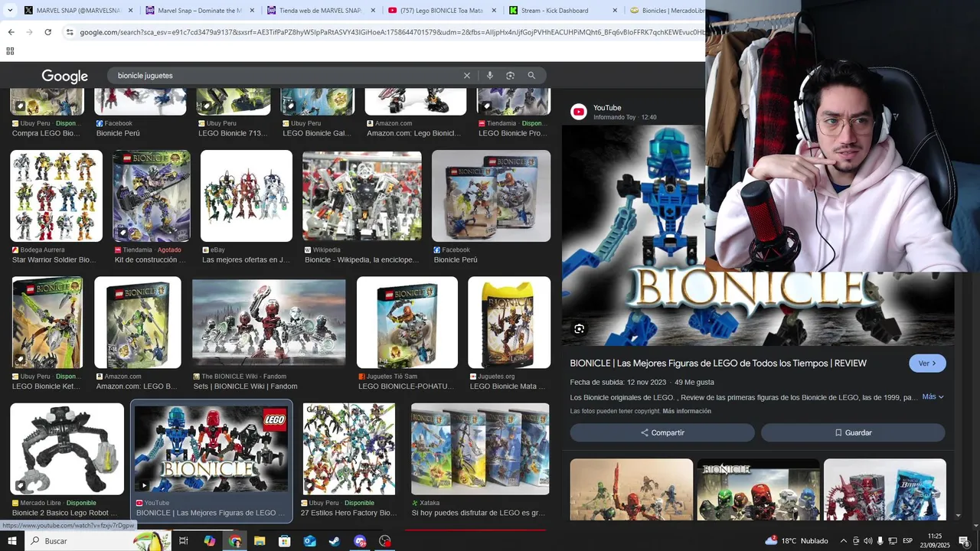
Task: Open the Wikipedia Bionicle image result
Action: click(362, 196)
